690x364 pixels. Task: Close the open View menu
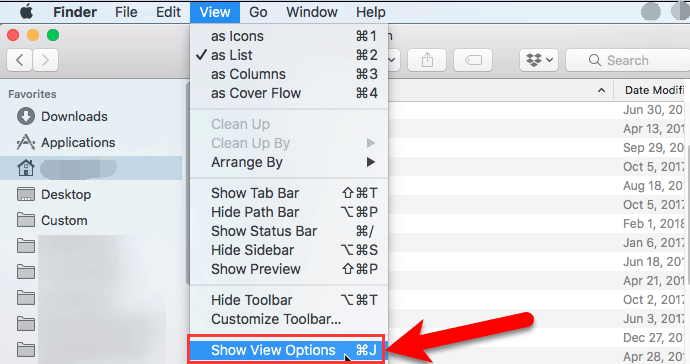(x=215, y=12)
